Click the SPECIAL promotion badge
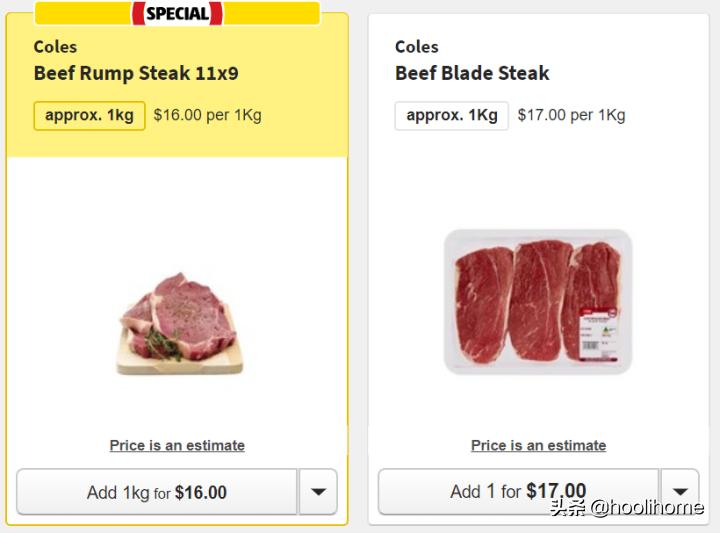 pos(177,13)
